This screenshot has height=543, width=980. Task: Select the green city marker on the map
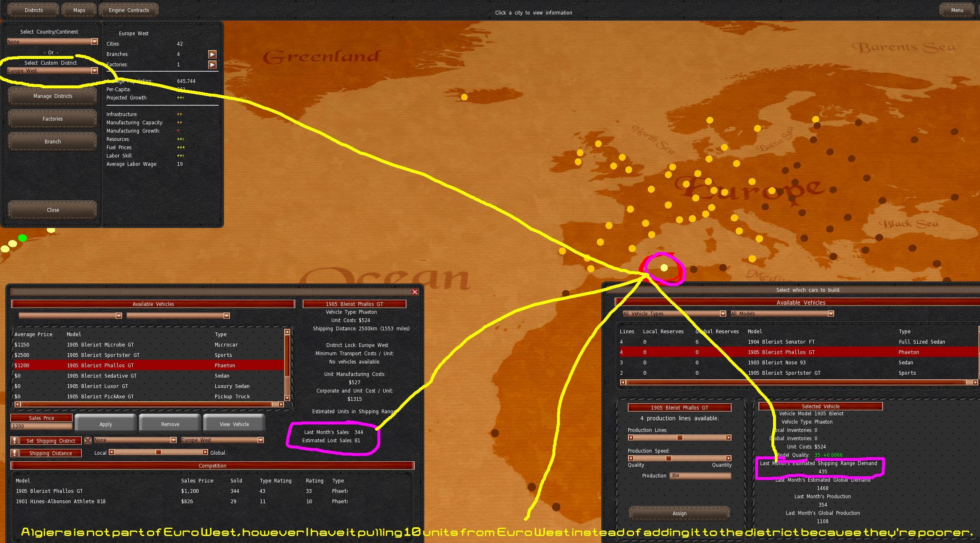coord(23,238)
